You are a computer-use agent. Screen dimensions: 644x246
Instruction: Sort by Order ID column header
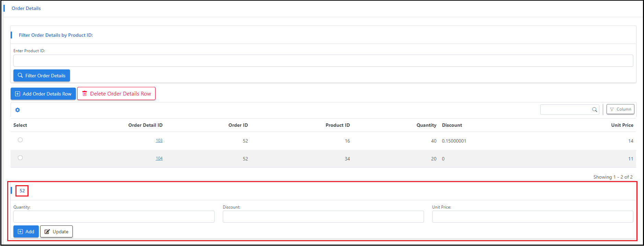[x=238, y=125]
